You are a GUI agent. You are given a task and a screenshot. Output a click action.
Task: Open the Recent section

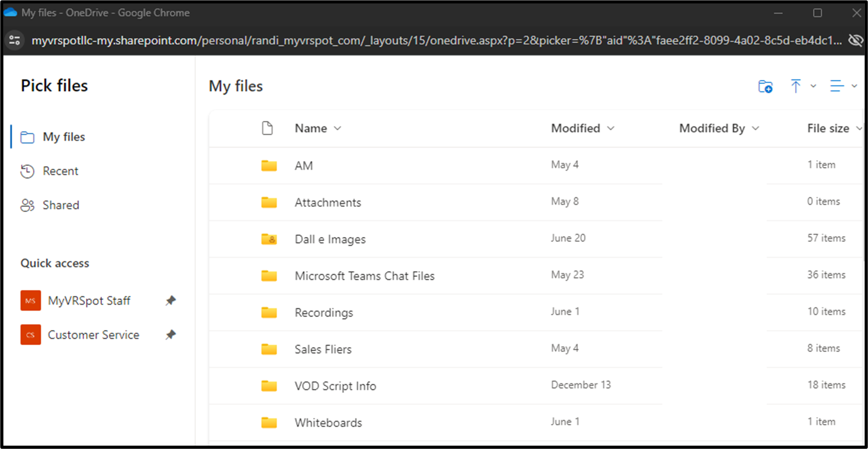[60, 171]
